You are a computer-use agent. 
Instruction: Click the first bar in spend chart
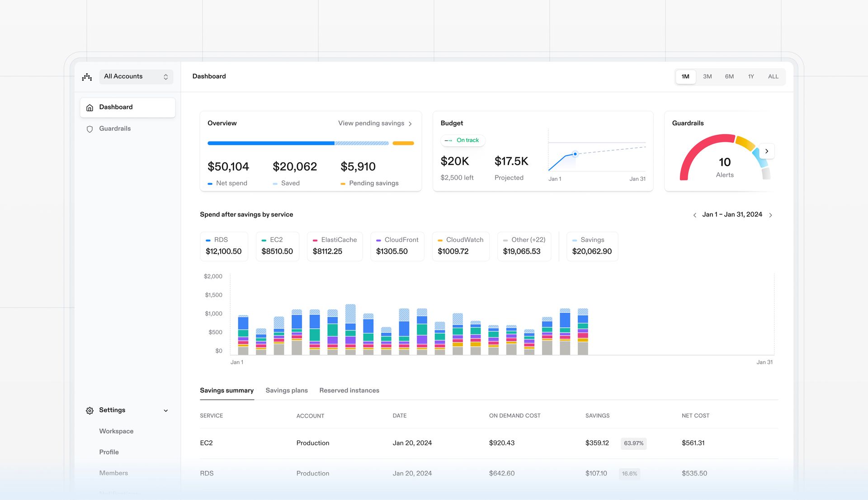pos(243,335)
